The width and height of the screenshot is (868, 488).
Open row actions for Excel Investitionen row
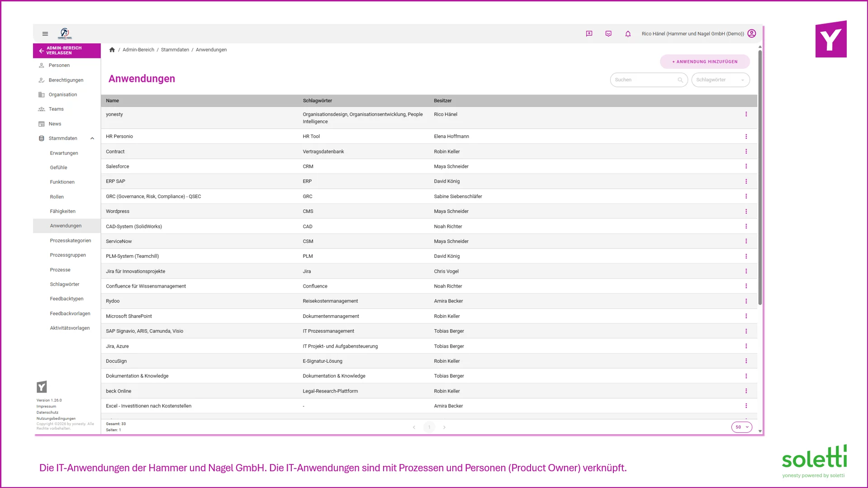[746, 406]
